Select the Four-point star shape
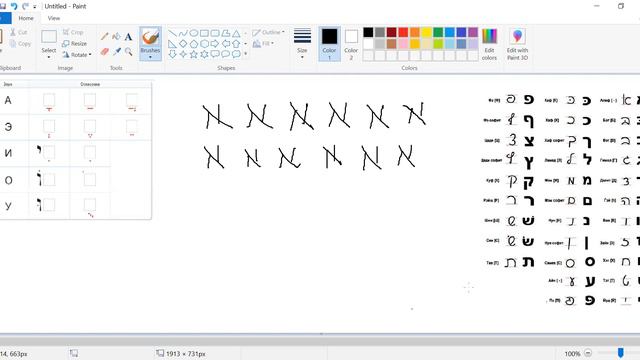 click(183, 54)
